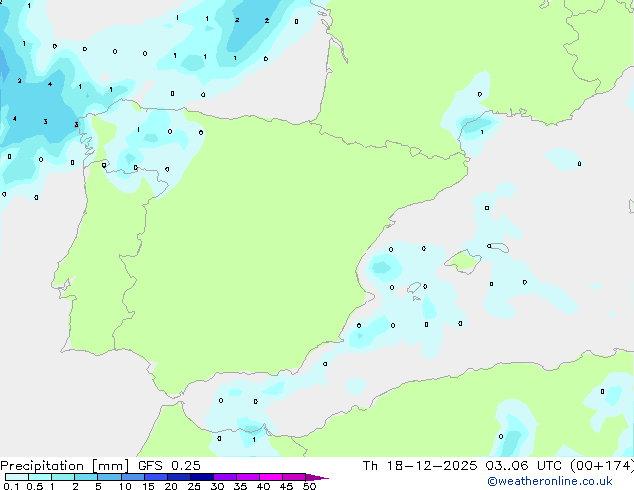This screenshot has height=490, width=634.
Task: Click the dark blue swatch between 20 and 25
Action: pos(178,477)
